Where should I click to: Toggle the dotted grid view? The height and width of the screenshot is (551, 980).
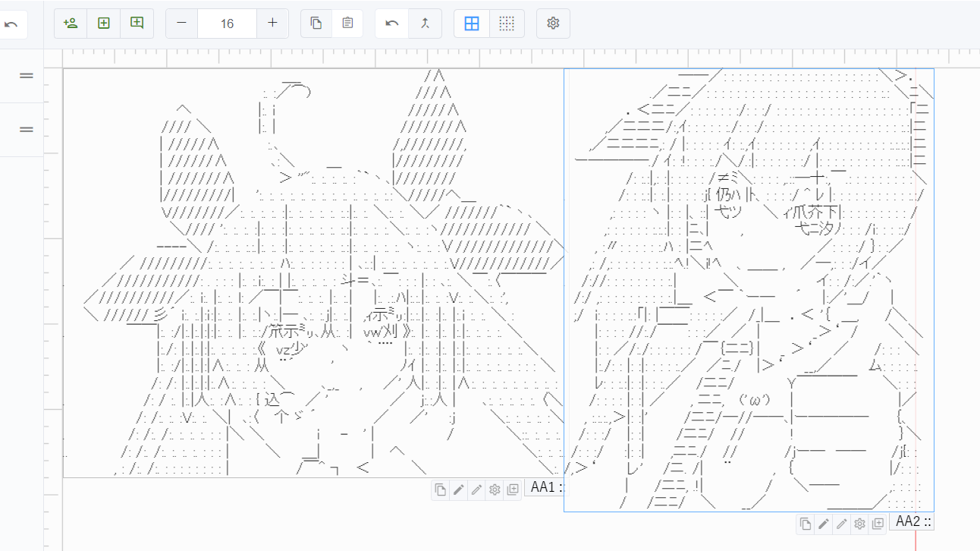507,24
